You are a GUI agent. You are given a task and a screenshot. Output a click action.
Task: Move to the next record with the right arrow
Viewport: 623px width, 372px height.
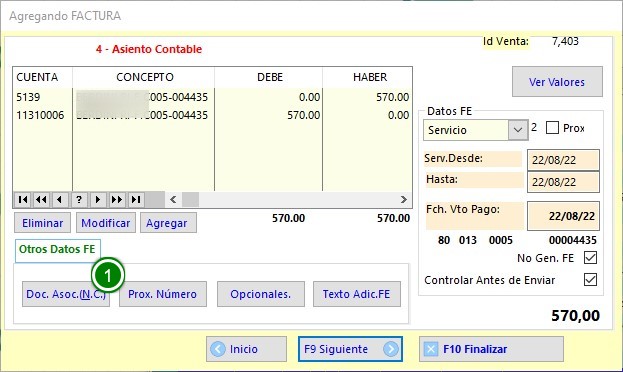click(98, 199)
